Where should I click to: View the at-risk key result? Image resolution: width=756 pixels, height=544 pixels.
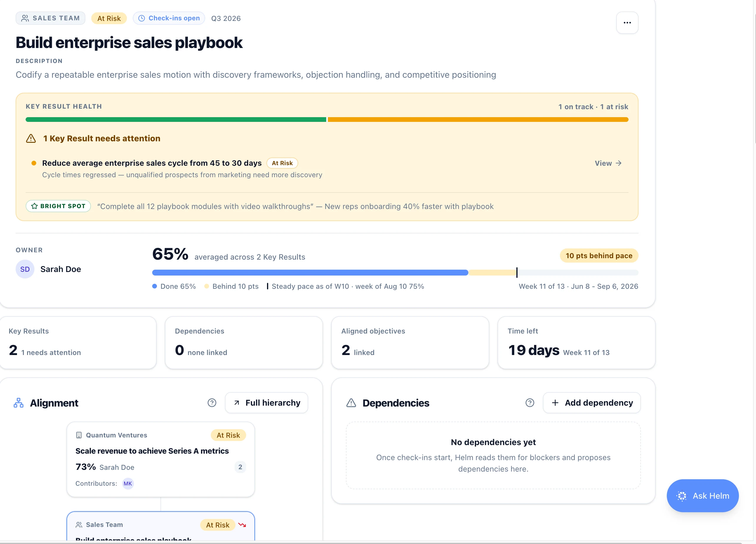(608, 163)
